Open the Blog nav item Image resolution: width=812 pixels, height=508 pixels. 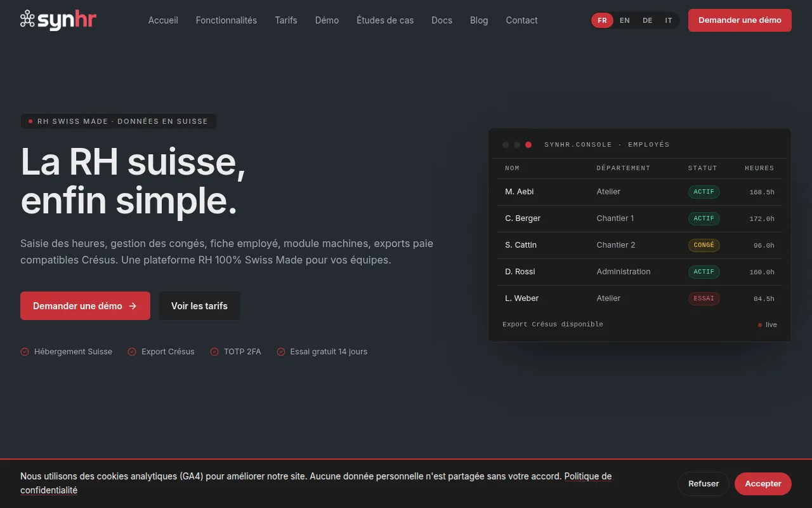[x=479, y=20]
